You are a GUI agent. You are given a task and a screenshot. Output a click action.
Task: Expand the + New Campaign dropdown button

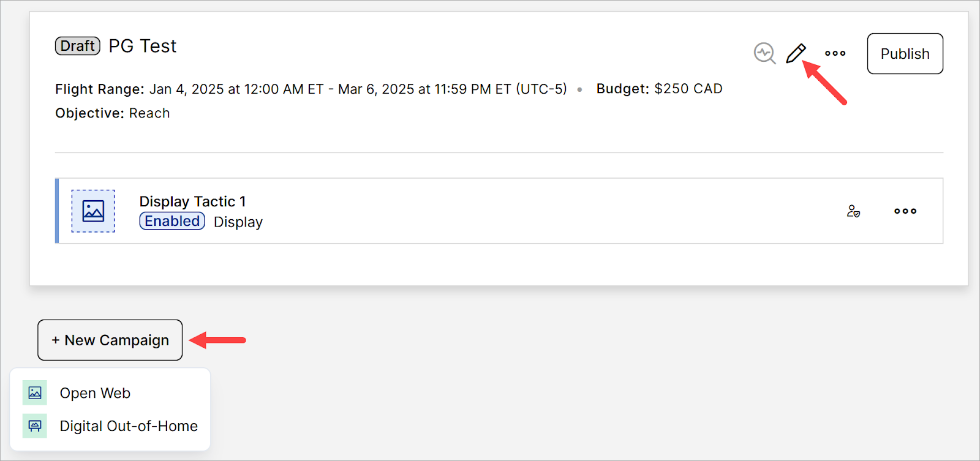[110, 340]
